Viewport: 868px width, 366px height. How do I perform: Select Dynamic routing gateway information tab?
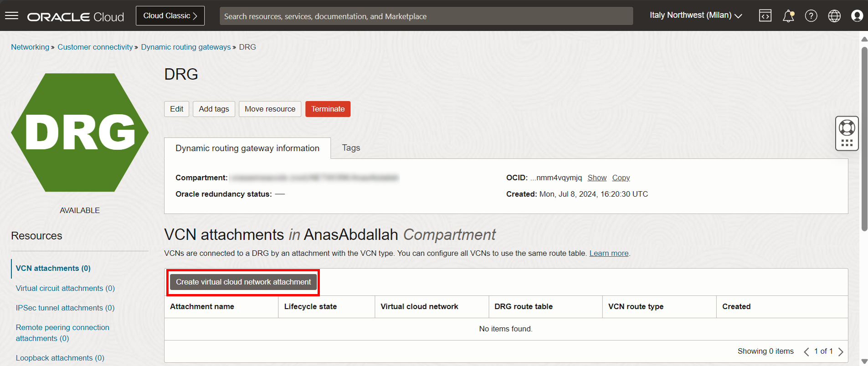pos(247,148)
